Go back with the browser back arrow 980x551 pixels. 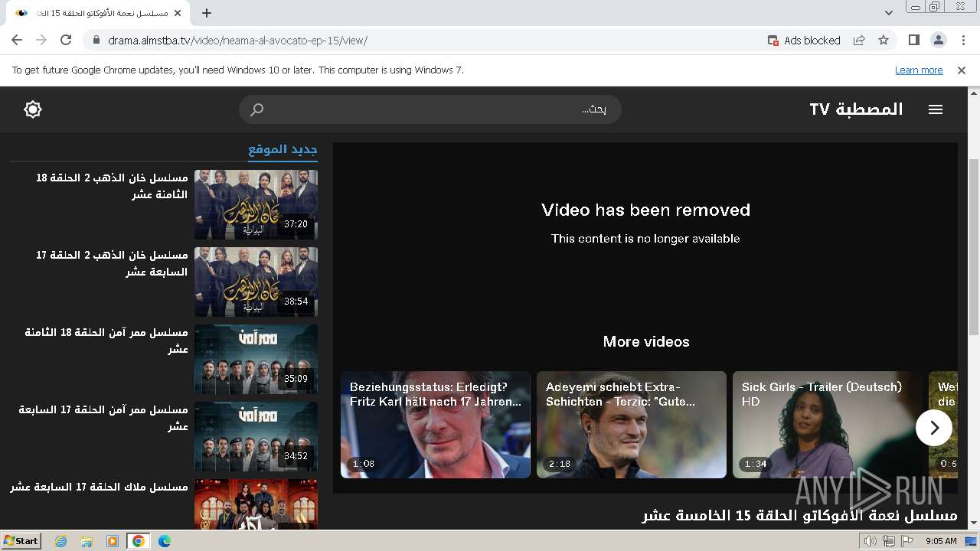pyautogui.click(x=17, y=40)
